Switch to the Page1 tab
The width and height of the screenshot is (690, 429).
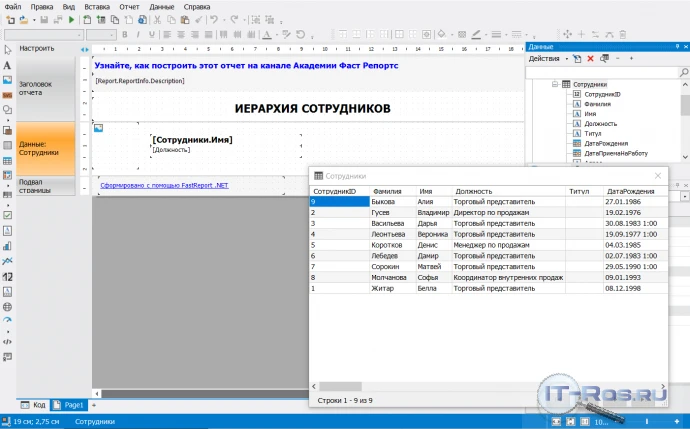point(69,405)
